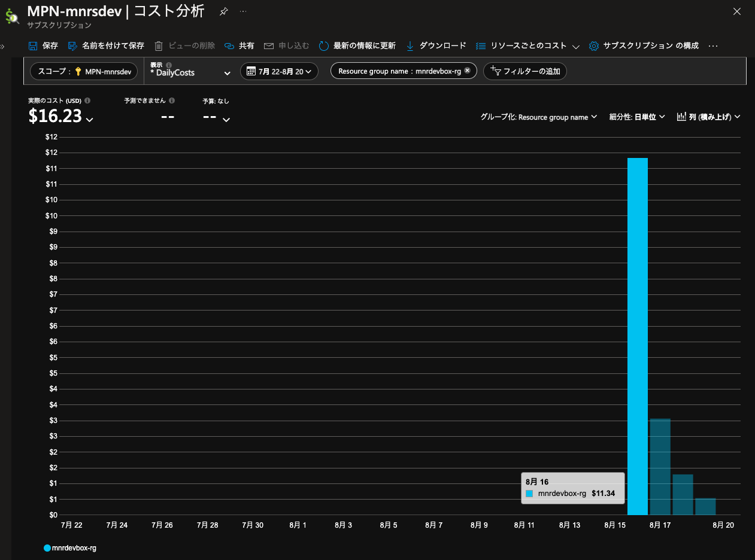Click info icon beside 表示
The image size is (755, 560).
169,65
